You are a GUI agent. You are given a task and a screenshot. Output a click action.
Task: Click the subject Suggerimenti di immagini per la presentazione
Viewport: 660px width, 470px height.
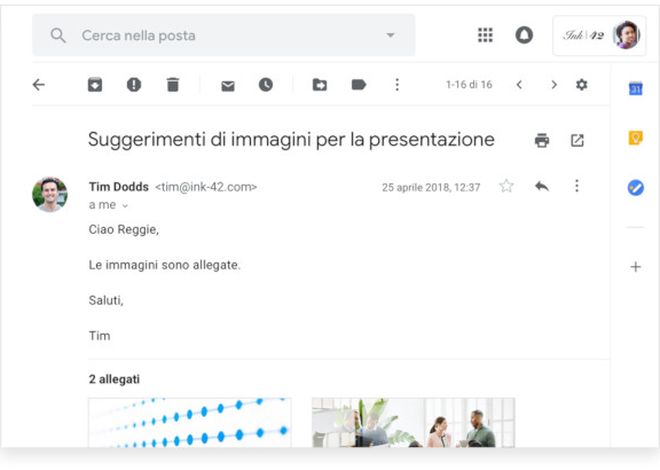(291, 140)
